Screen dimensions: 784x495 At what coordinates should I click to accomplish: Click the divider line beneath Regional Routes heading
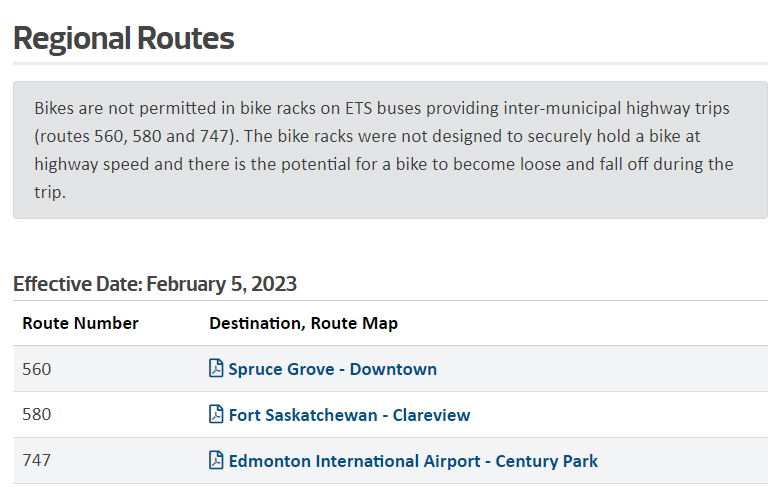click(390, 64)
